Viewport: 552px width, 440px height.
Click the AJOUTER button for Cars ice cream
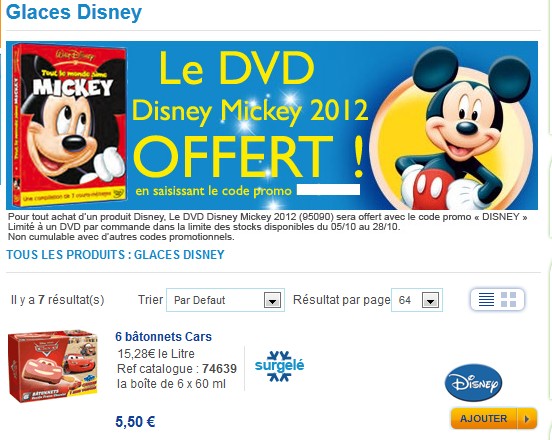pos(494,419)
